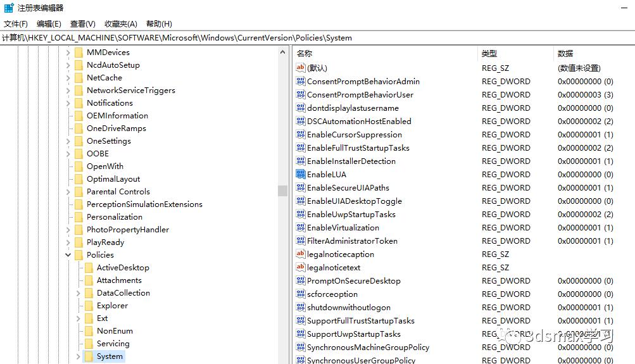Select the Servicing key
The height and width of the screenshot is (364, 635).
point(113,344)
